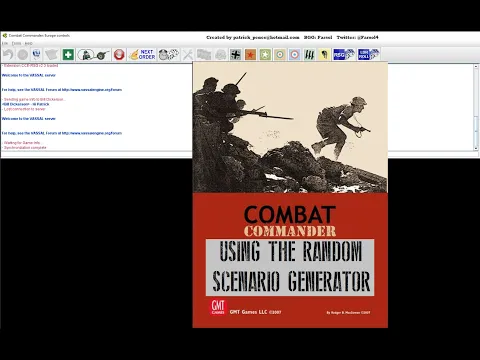Viewport: 480px width, 360px height.
Task: Open the Tools menu
Action: coord(16,43)
